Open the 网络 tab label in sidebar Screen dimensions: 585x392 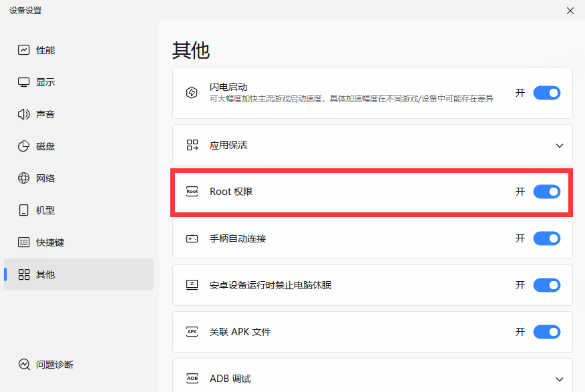pyautogui.click(x=45, y=178)
